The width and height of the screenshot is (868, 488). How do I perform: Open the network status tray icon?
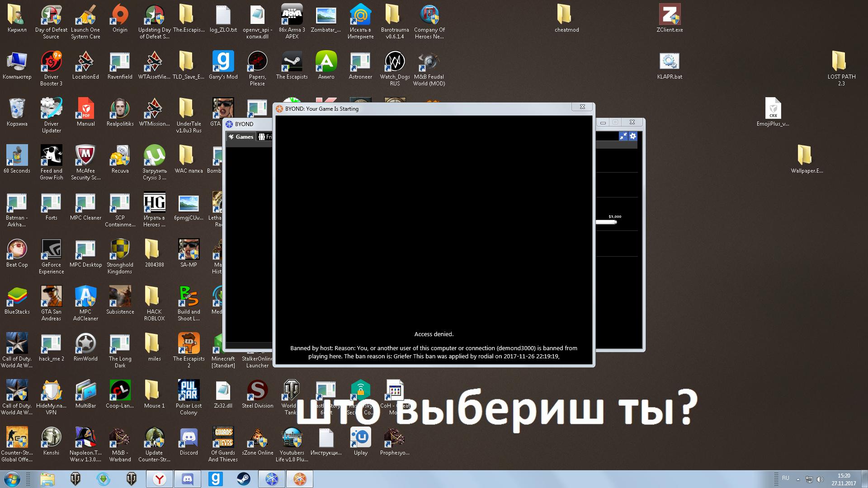[x=809, y=479]
